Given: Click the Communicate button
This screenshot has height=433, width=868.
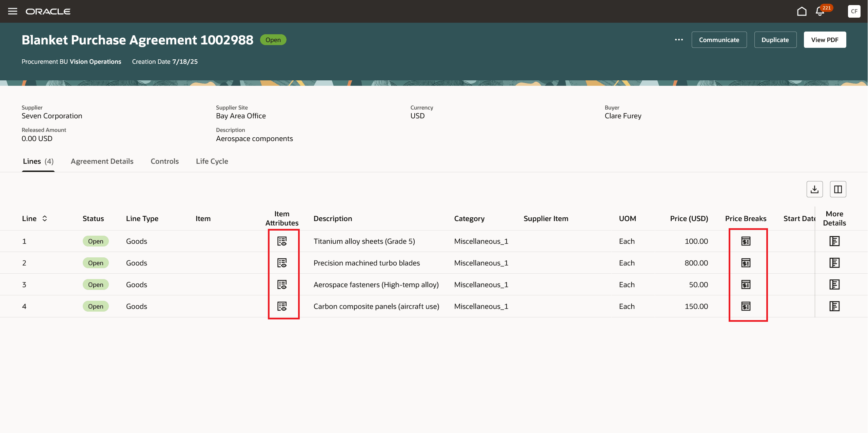Looking at the screenshot, I should pyautogui.click(x=719, y=40).
